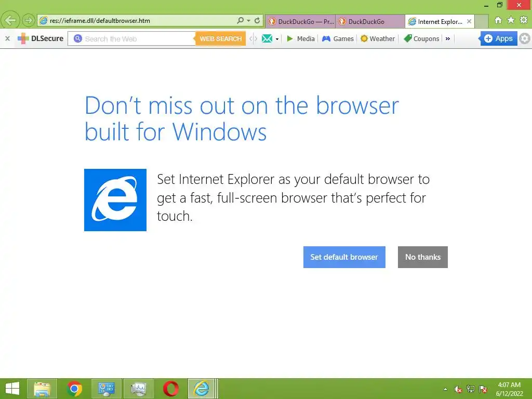Click the network tray icon

pyautogui.click(x=470, y=389)
